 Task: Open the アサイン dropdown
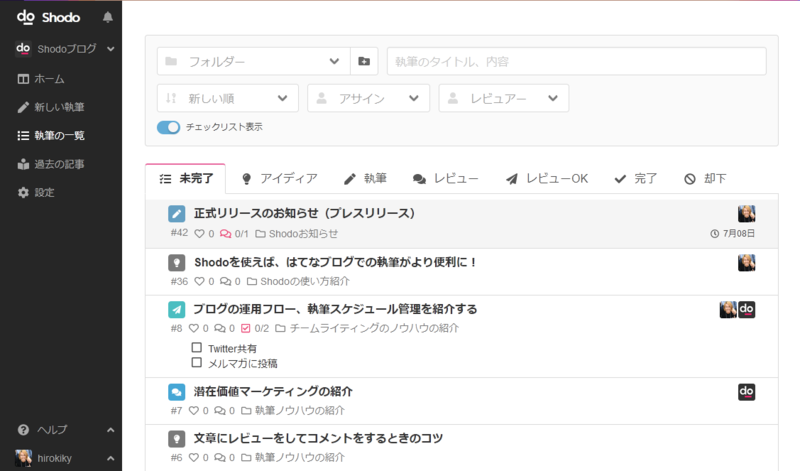point(368,98)
